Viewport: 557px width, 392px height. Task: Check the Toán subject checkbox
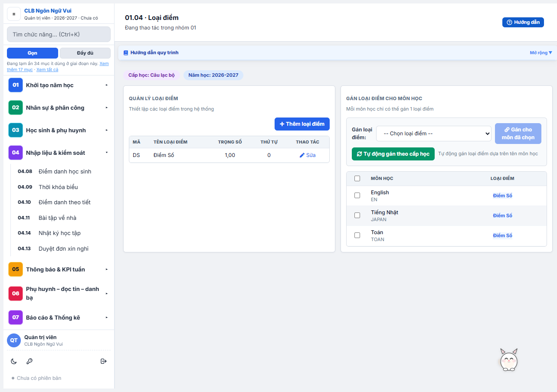pos(357,235)
